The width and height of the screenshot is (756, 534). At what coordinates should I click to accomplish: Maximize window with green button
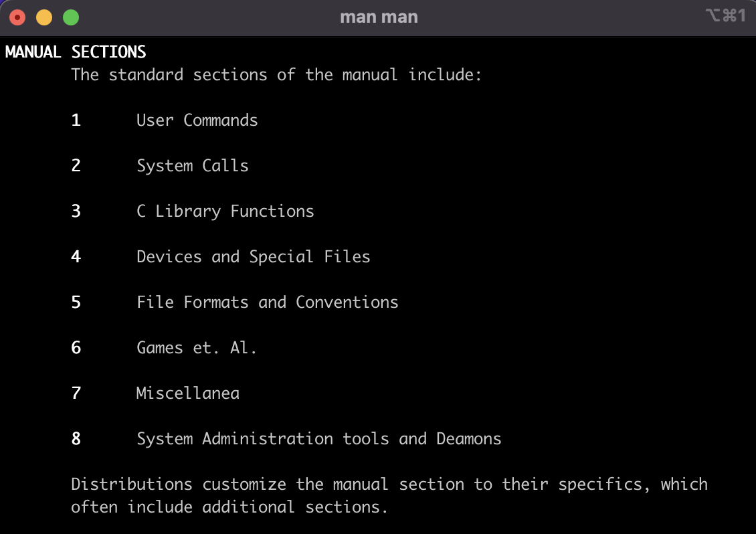71,18
